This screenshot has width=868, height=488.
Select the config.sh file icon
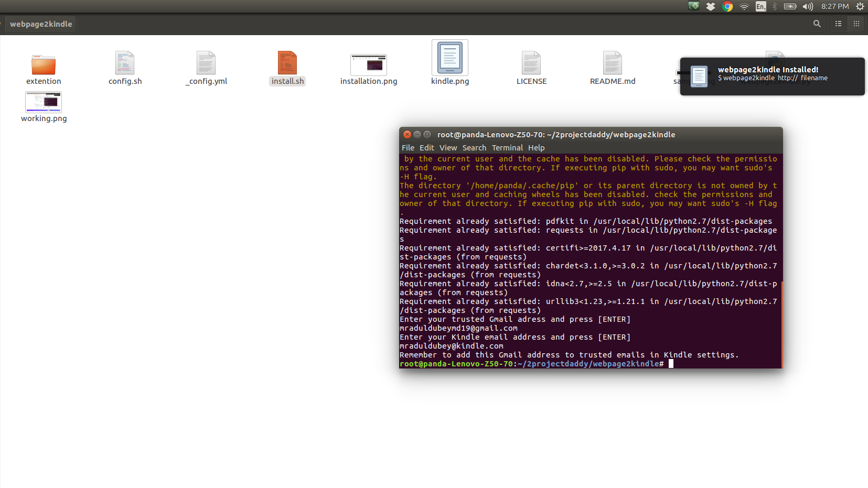pyautogui.click(x=125, y=63)
